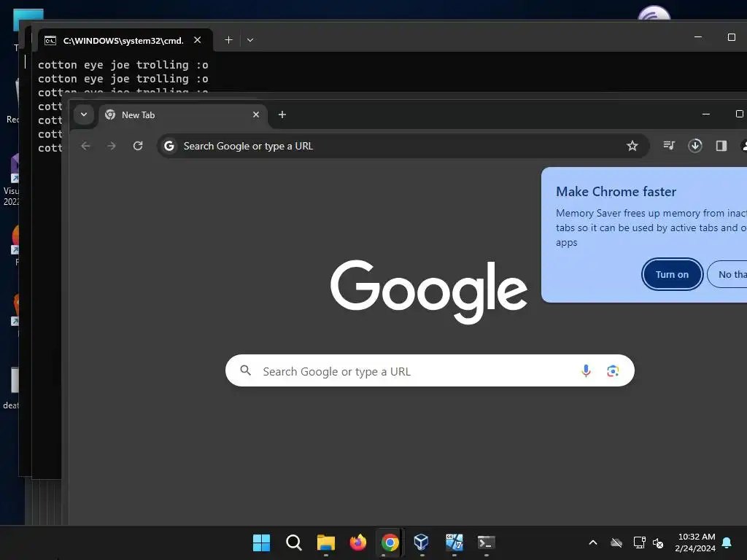Click the magnifier icon in Google search box
The image size is (747, 560).
click(x=245, y=370)
